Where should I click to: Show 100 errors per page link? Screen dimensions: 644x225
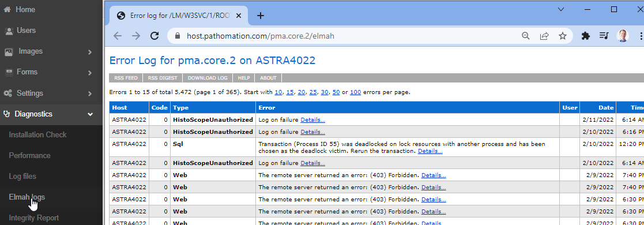point(355,92)
